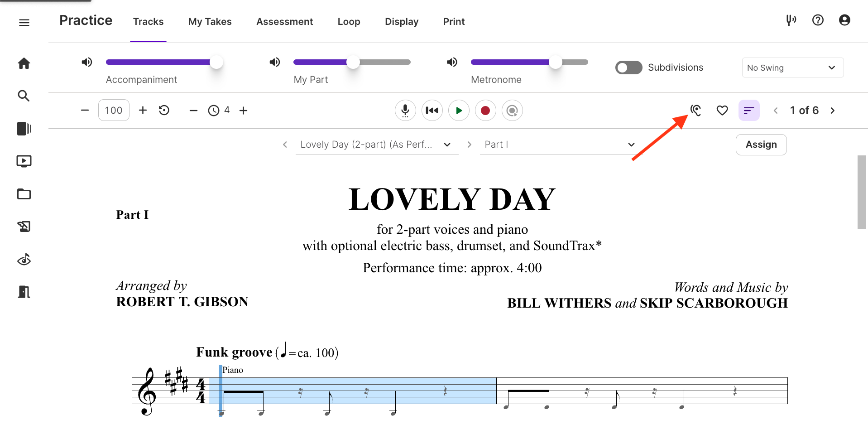Open the Tracks tab
The height and width of the screenshot is (444, 868).
pyautogui.click(x=148, y=22)
